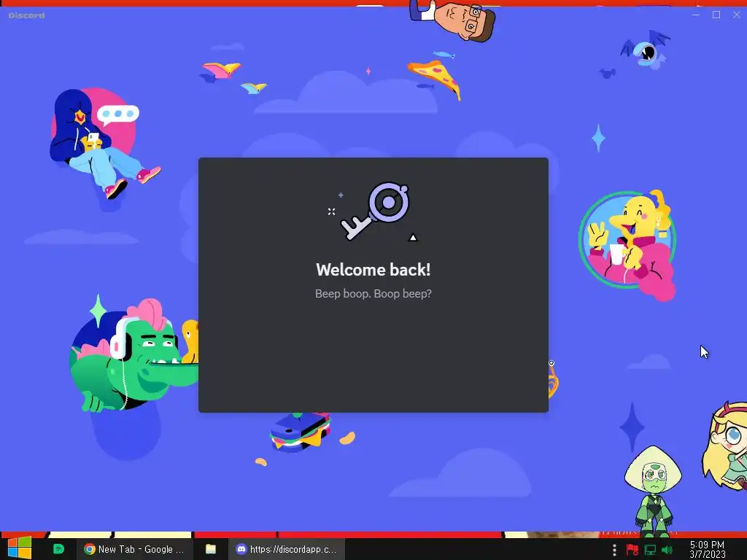747x560 pixels.
Task: Select the discordapp.com taskbar item
Action: point(286,549)
